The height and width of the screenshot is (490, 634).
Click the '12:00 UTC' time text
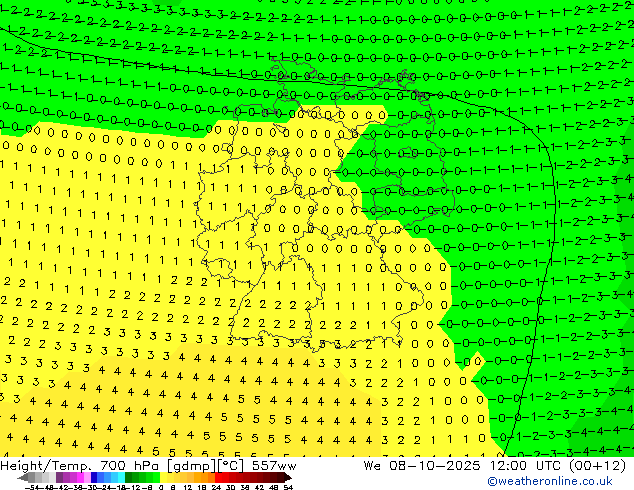[527, 466]
